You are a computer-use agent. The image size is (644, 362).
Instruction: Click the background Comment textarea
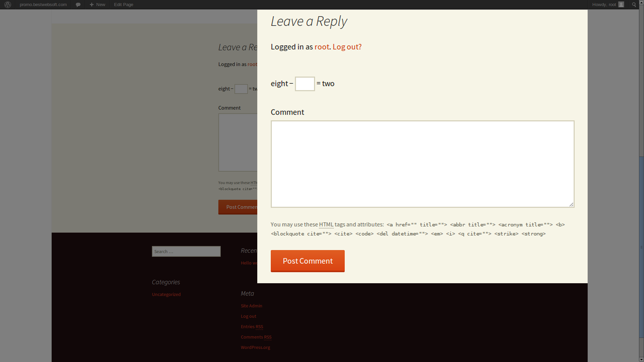coord(238,142)
